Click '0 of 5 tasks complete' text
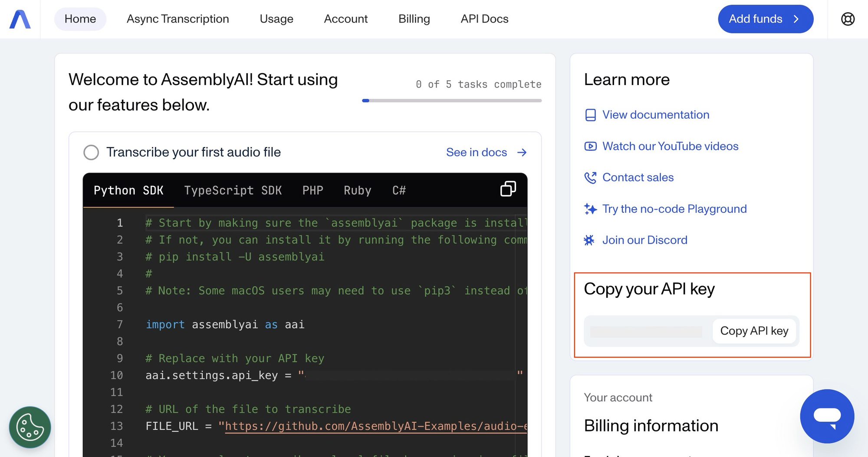The height and width of the screenshot is (457, 868). click(478, 84)
